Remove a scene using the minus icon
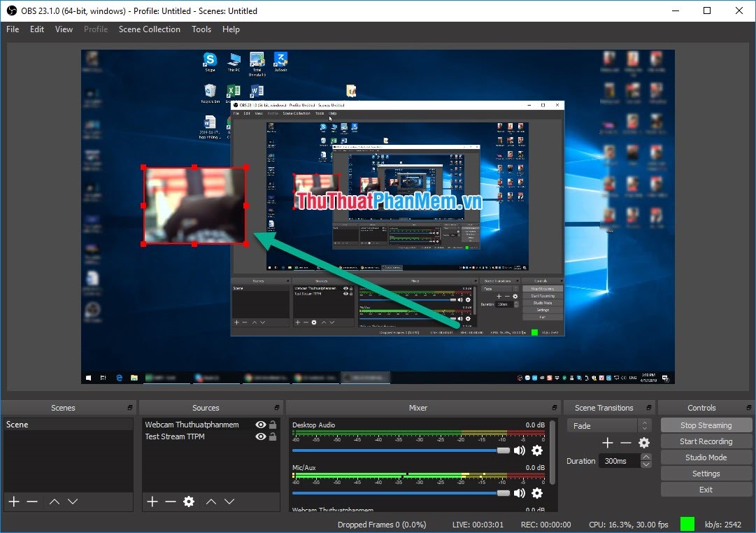The width and height of the screenshot is (756, 533). (x=31, y=501)
